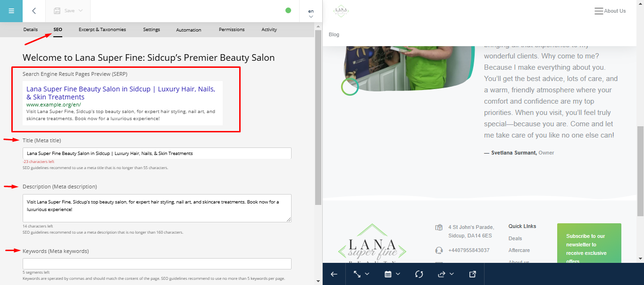The width and height of the screenshot is (644, 285).
Task: Click the Aftercare quick link
Action: (519, 251)
